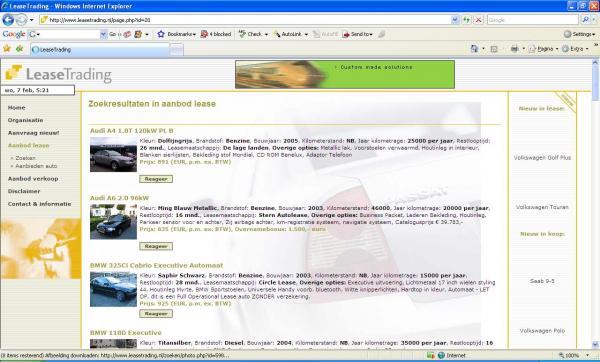Click the Audi A6 2.0 96kW title
The height and width of the screenshot is (362, 600).
click(119, 198)
